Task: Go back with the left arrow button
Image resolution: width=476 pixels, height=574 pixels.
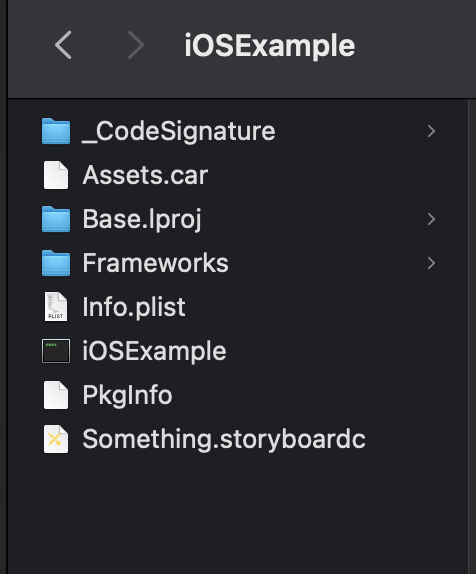Action: pyautogui.click(x=63, y=45)
